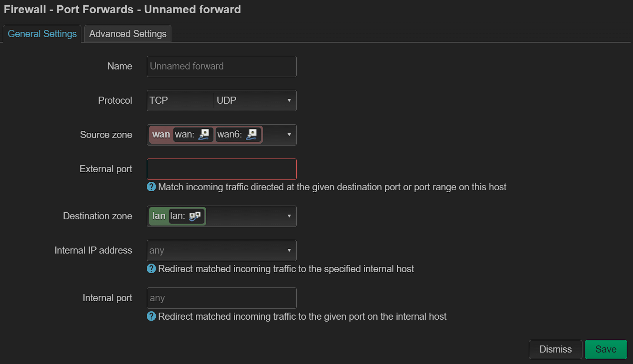
Task: Expand the Source zone dropdown
Action: tap(289, 135)
